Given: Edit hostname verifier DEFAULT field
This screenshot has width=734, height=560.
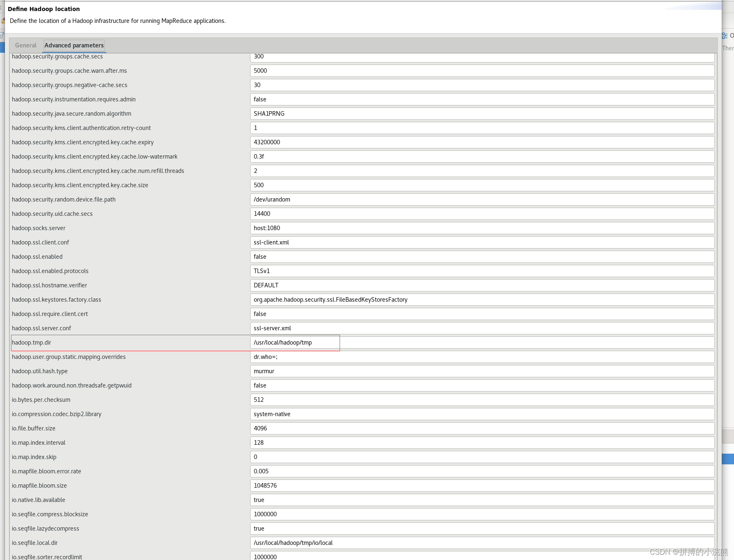Looking at the screenshot, I should pyautogui.click(x=482, y=285).
